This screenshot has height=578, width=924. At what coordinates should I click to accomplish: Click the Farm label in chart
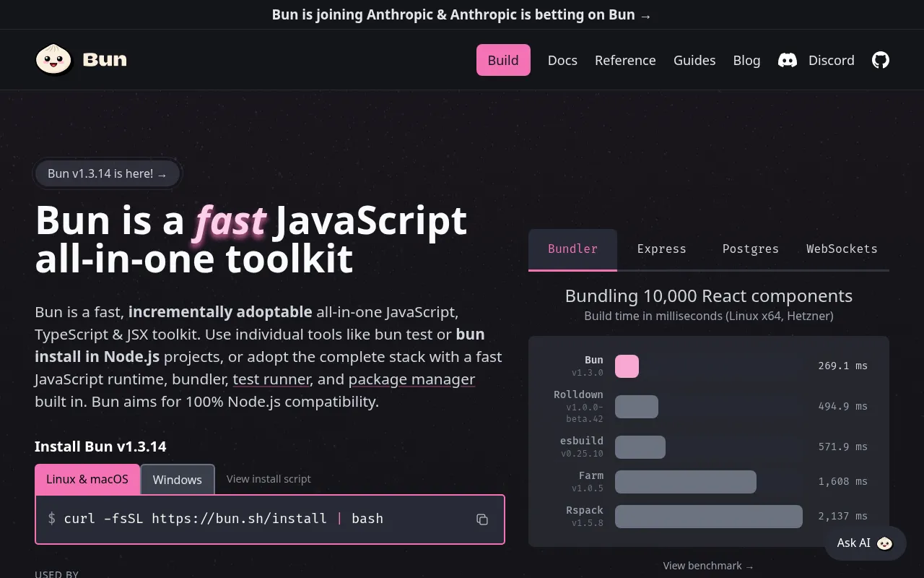[x=591, y=475]
